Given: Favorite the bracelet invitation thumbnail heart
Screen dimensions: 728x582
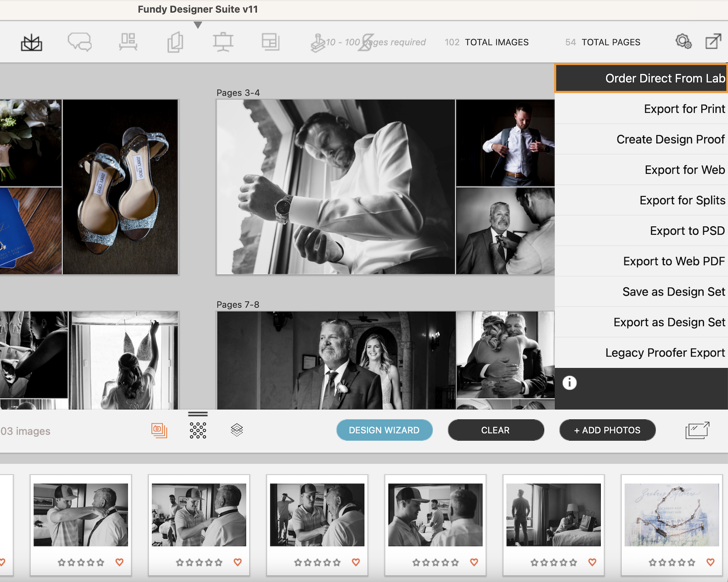Looking at the screenshot, I should (710, 562).
